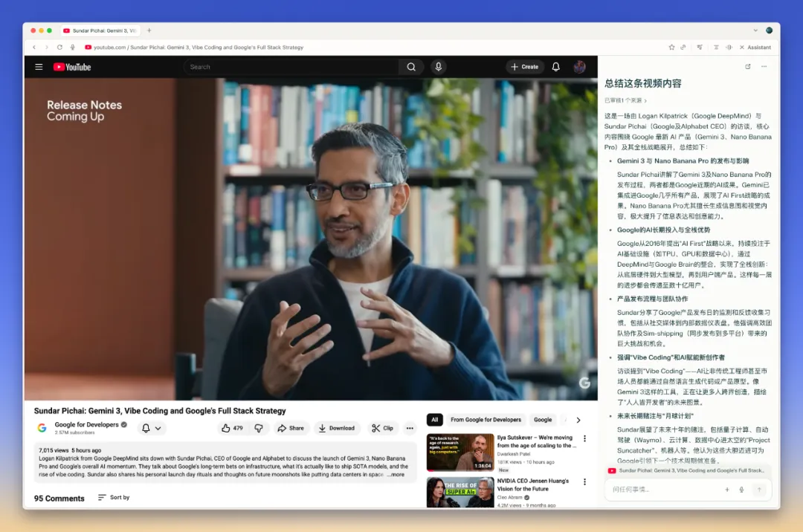Open options for NVIDIA CEO video

584,482
